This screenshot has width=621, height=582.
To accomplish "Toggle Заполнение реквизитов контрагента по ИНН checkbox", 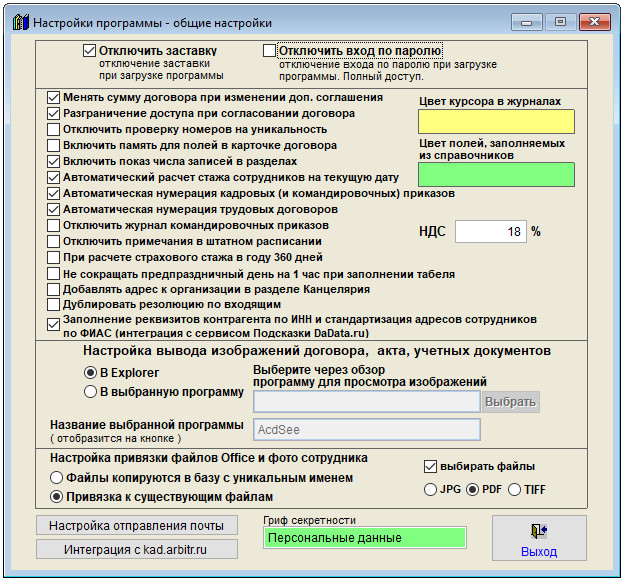I will tap(53, 325).
